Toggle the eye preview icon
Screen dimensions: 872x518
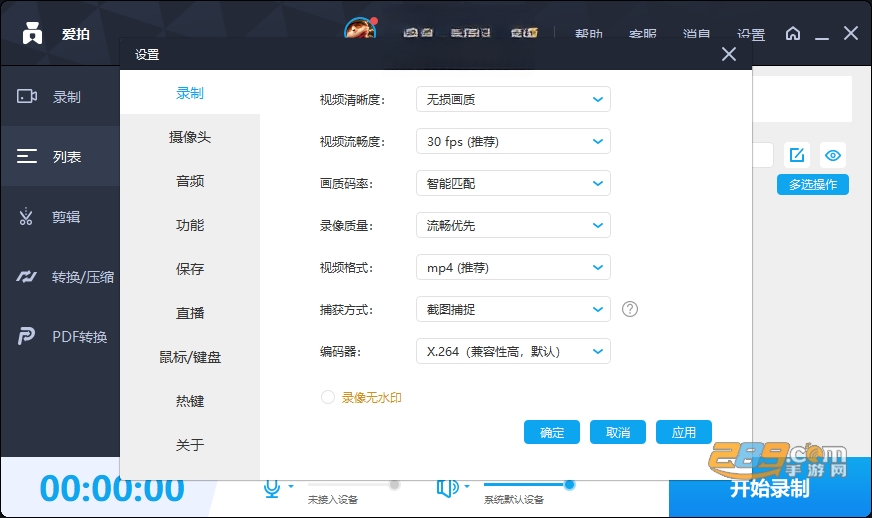pos(833,155)
